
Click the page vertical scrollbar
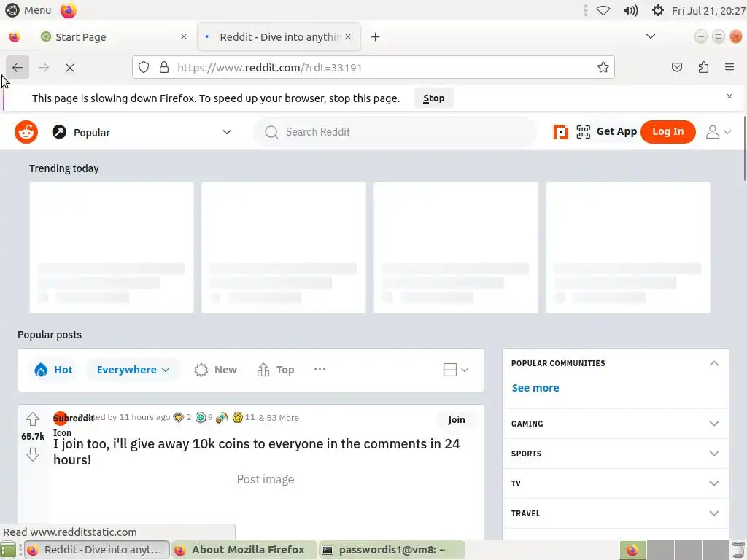(744, 147)
